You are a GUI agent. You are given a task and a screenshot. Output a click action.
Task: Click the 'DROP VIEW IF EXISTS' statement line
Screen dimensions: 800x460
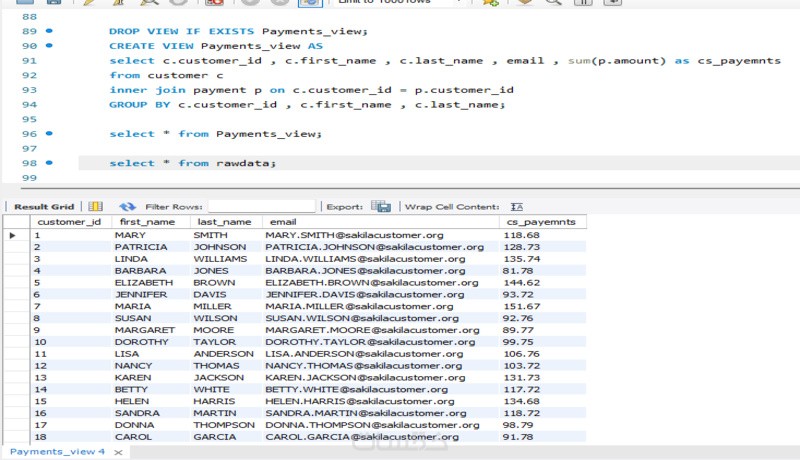click(x=238, y=31)
